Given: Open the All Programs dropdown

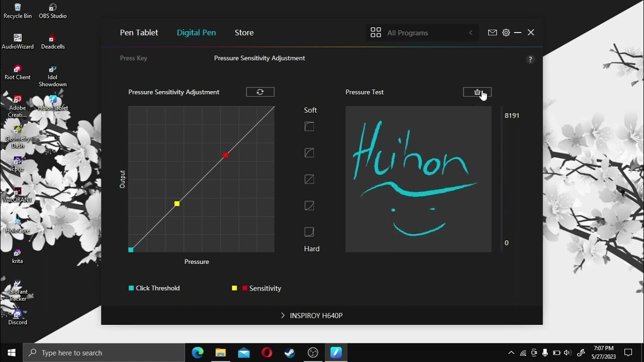Looking at the screenshot, I should [x=423, y=33].
